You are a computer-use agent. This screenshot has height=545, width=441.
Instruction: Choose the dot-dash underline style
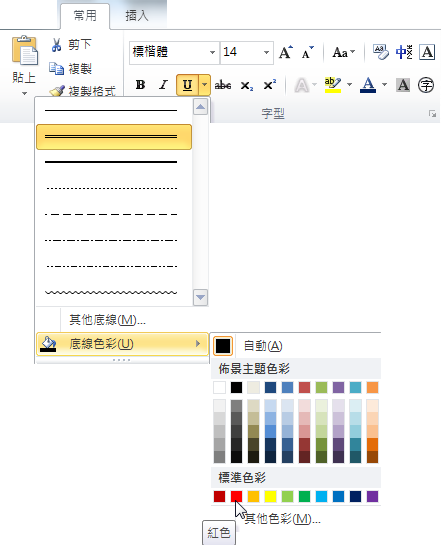pyautogui.click(x=114, y=240)
